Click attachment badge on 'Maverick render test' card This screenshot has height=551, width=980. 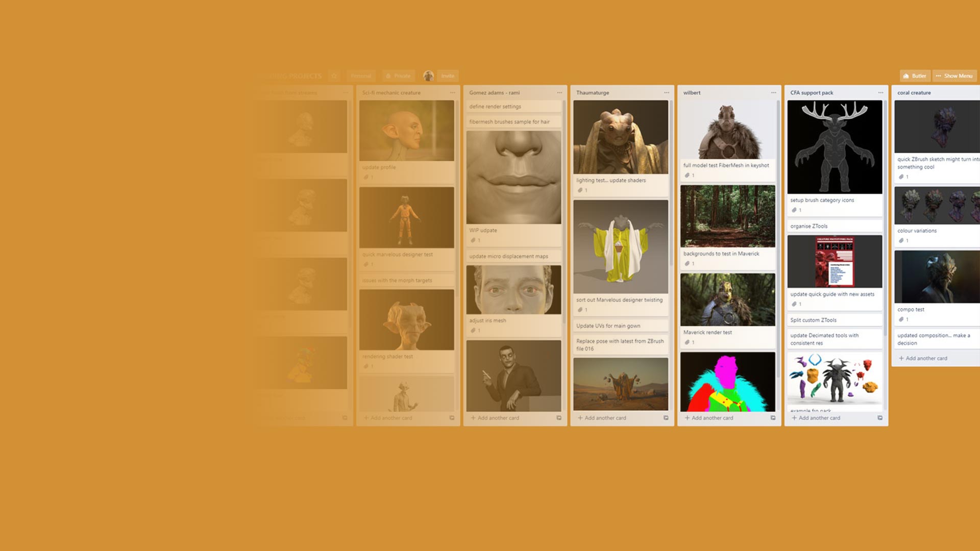click(x=690, y=342)
